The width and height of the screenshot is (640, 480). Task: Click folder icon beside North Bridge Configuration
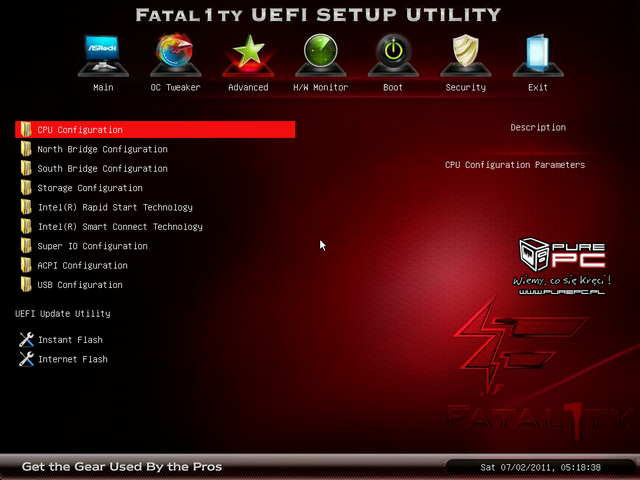[26, 149]
